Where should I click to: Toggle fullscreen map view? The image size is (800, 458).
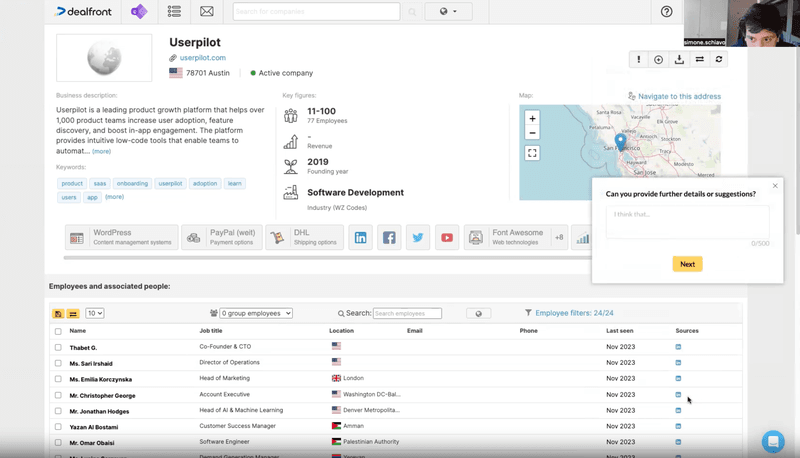click(532, 153)
